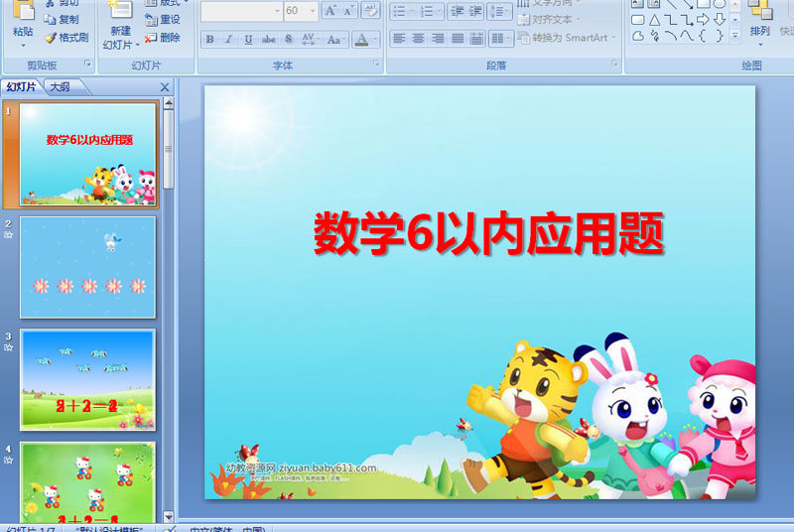Increase font size with grow-font icon
The image size is (794, 532).
331,11
